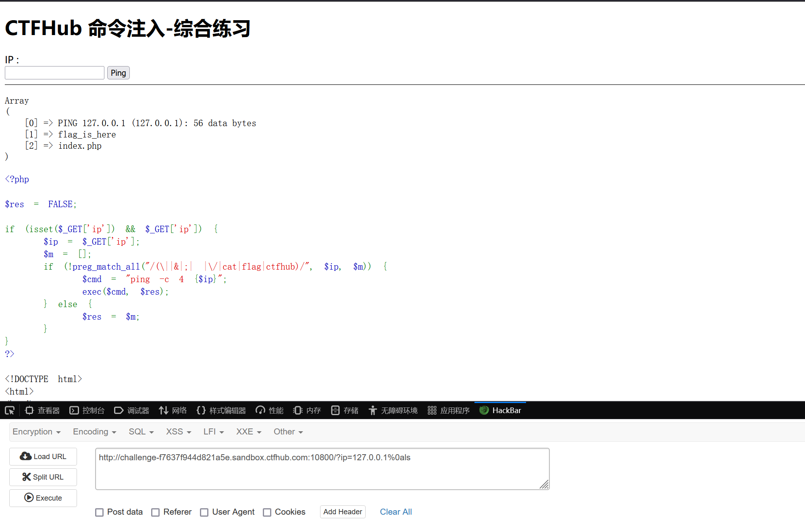Open the Accessibility (无障碍环境) tab

tap(393, 410)
